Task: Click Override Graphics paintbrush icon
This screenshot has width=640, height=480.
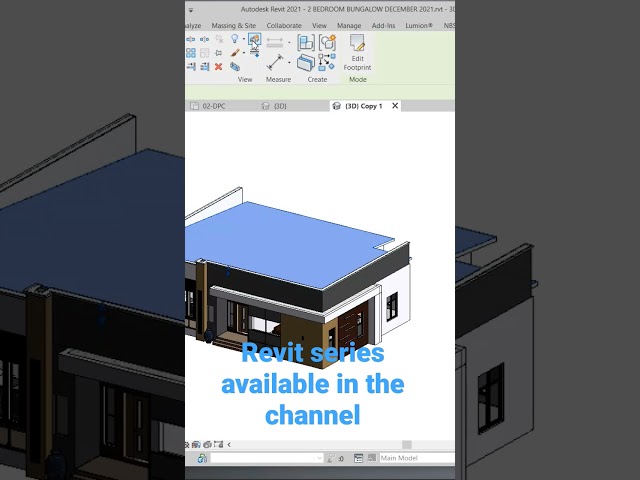Action: coord(235,53)
